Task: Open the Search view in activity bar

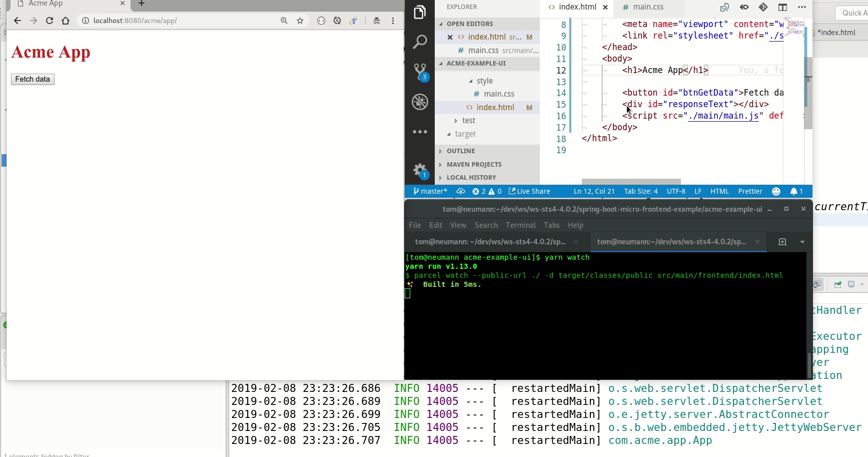Action: pyautogui.click(x=420, y=42)
